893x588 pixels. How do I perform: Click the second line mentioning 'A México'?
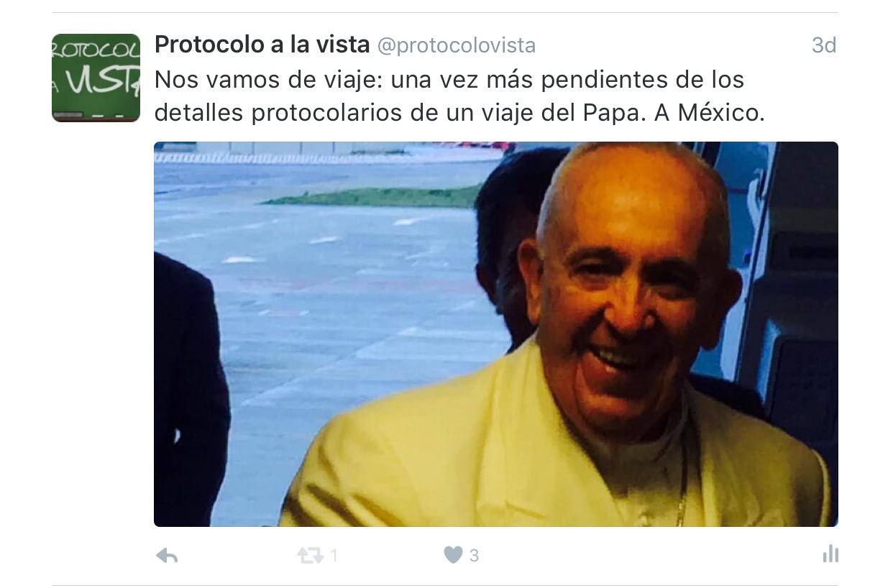pos(459,113)
